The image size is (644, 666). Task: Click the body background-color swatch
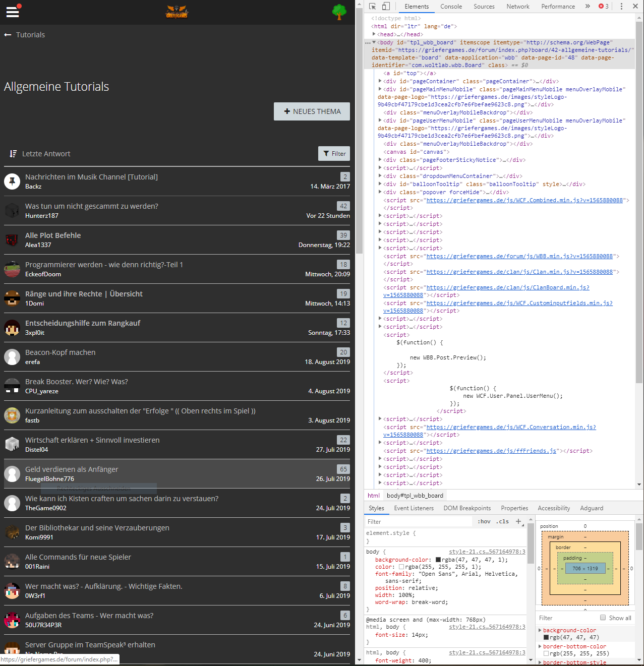438,560
